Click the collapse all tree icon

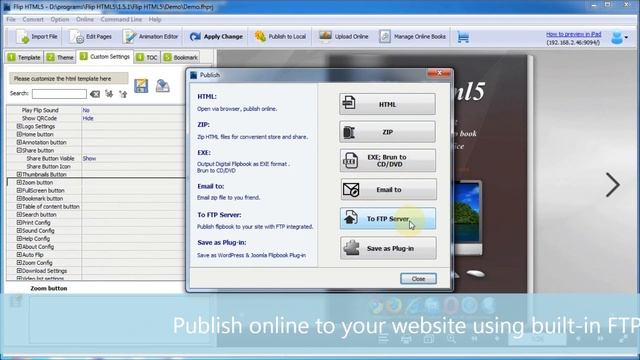coord(123,94)
